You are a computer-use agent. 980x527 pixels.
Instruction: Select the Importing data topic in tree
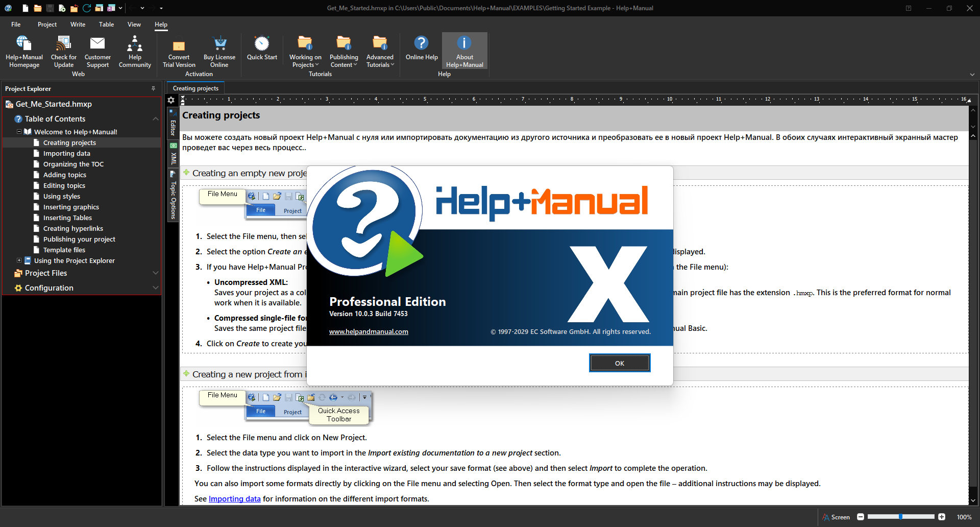point(67,153)
